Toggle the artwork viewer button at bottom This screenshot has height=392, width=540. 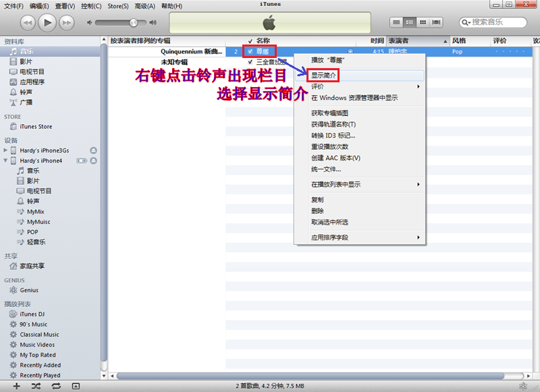[x=76, y=386]
